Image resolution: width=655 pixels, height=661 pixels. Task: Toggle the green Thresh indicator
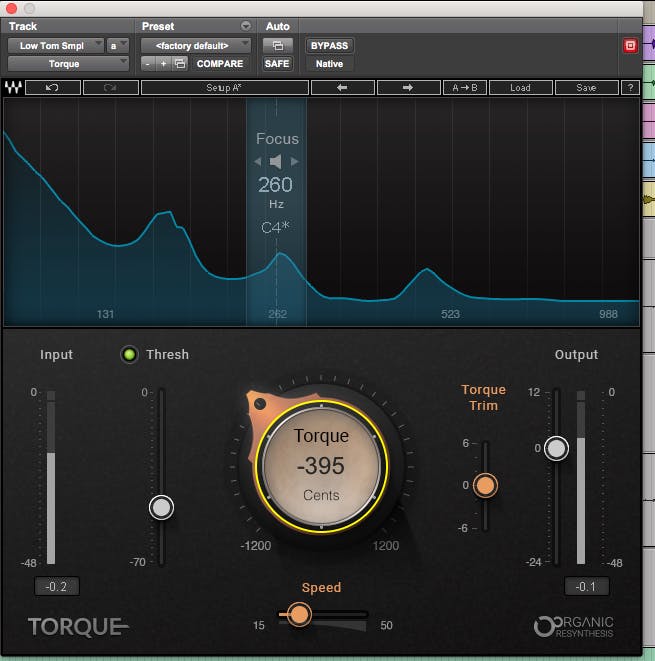coord(129,354)
